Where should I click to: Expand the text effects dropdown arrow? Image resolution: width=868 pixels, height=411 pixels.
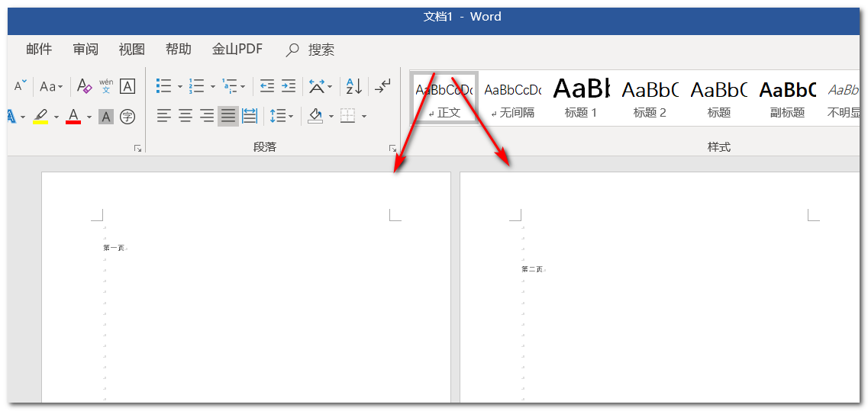23,117
